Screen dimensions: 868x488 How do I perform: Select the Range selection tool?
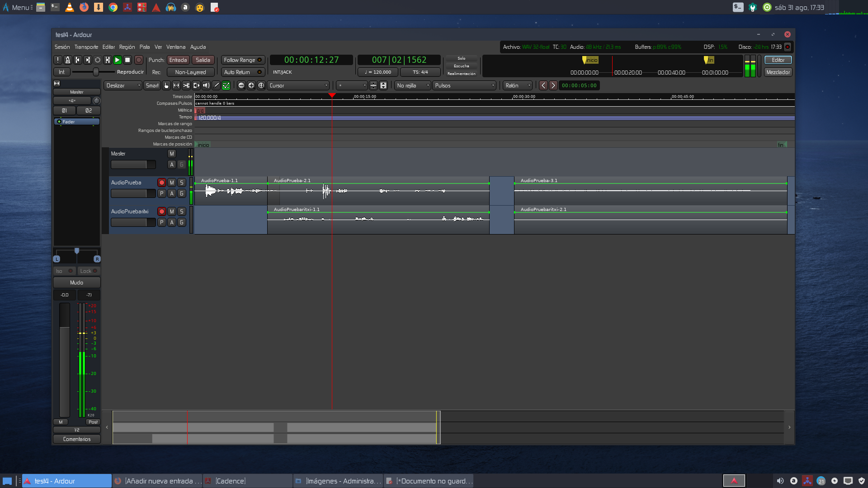coord(176,85)
